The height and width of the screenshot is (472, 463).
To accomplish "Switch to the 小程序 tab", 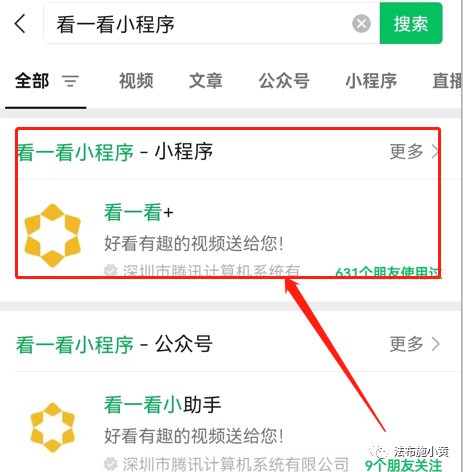I will (x=371, y=81).
